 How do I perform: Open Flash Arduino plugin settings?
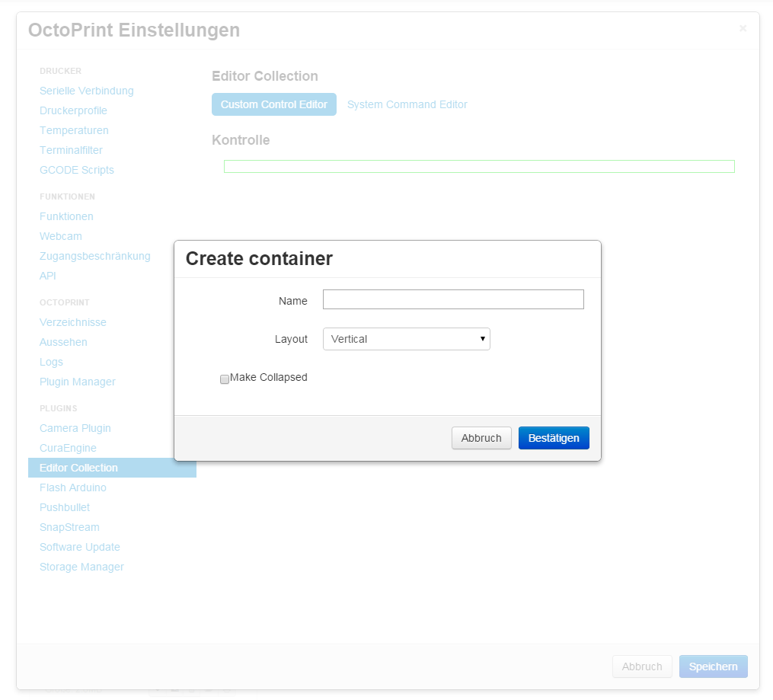point(73,487)
